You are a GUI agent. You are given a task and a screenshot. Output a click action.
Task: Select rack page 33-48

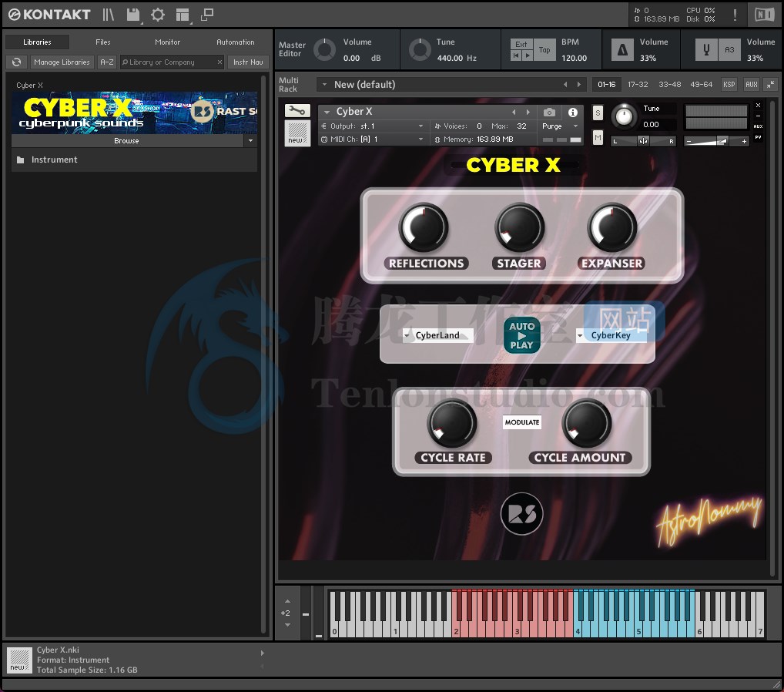(x=669, y=85)
